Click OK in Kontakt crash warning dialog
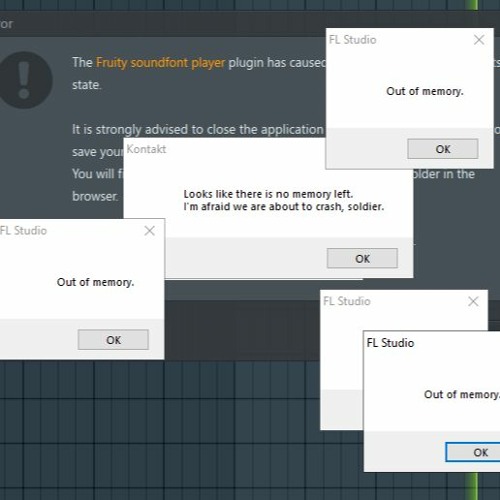The height and width of the screenshot is (500, 500). pos(362,258)
